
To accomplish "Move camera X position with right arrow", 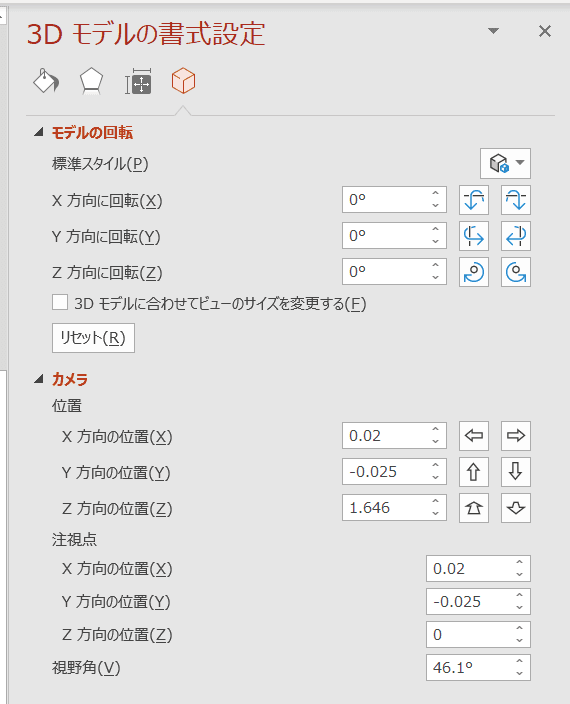I will (x=516, y=436).
